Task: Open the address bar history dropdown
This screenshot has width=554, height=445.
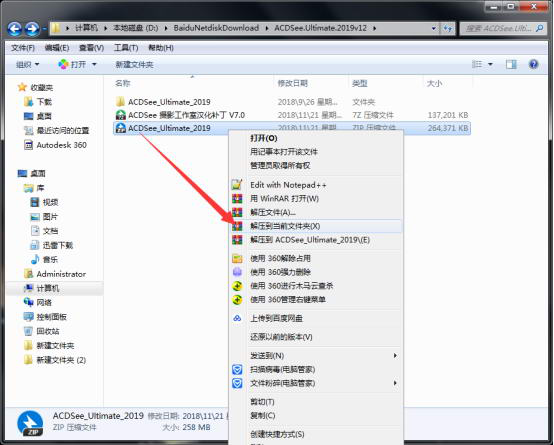Action: click(434, 28)
